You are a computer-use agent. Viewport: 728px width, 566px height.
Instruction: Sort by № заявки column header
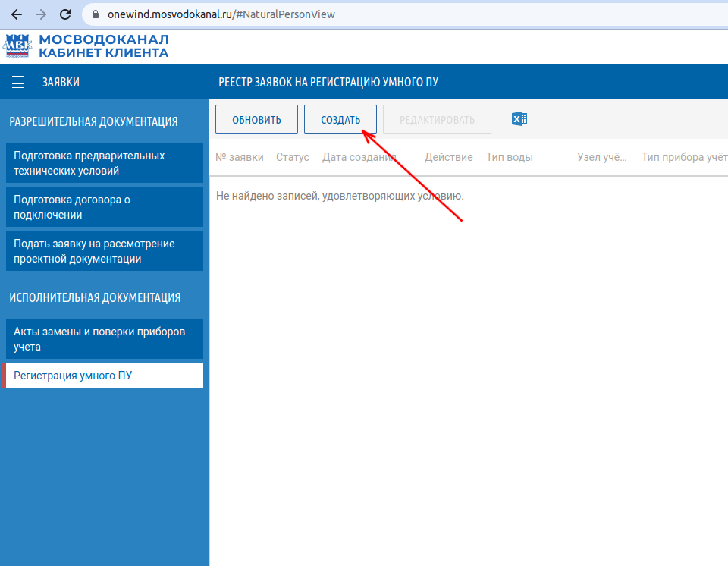(240, 157)
